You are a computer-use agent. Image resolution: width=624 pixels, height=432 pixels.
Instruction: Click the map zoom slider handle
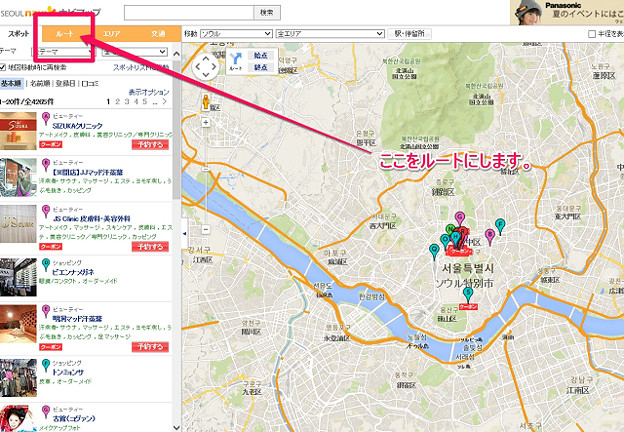[206, 169]
